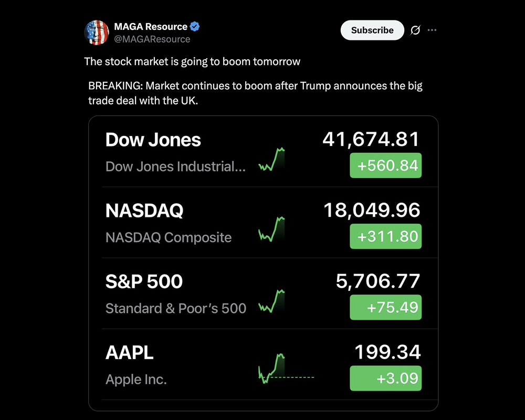Open the @MAGAResource handle link
The height and width of the screenshot is (420, 525).
(x=152, y=39)
